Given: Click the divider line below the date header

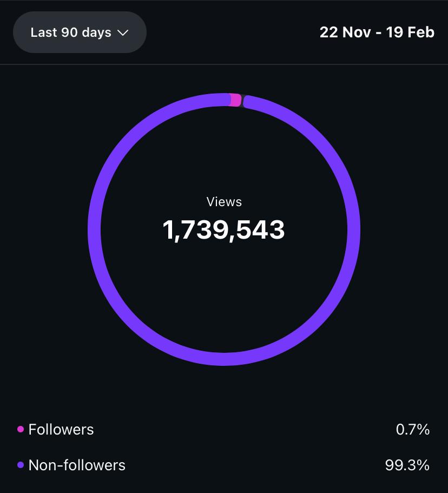Looking at the screenshot, I should [224, 64].
